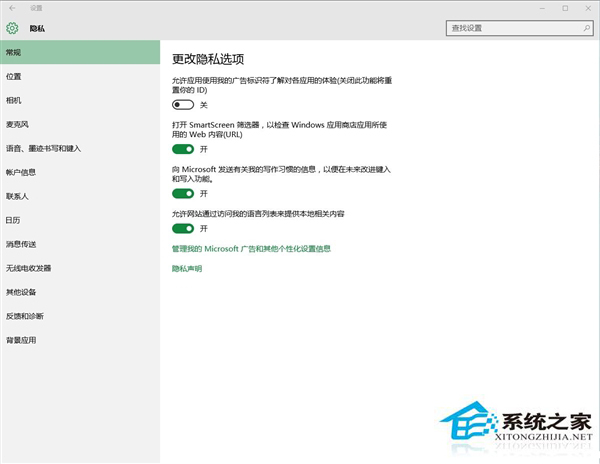This screenshot has height=464, width=600.
Task: Go back using the back arrow
Action: click(x=12, y=8)
